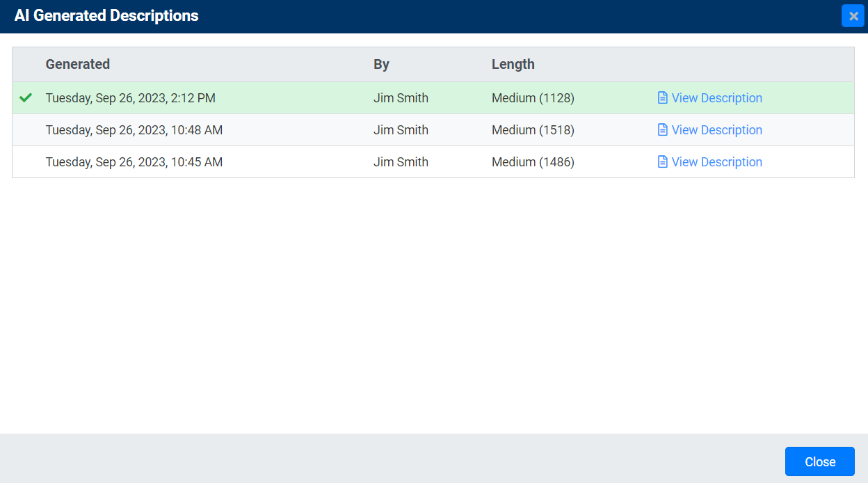
Task: Click the Medium (1128) length value
Action: point(533,98)
